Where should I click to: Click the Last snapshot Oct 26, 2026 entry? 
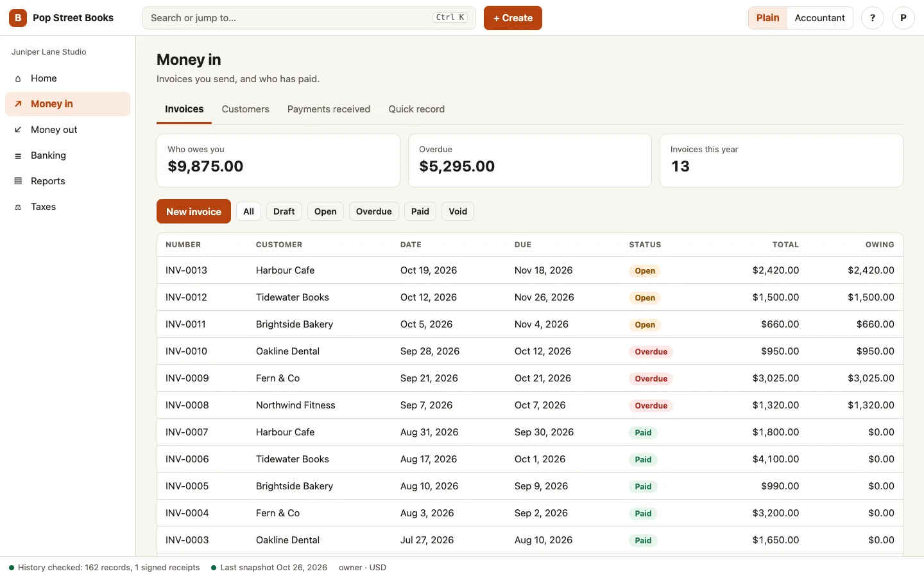[x=269, y=568]
